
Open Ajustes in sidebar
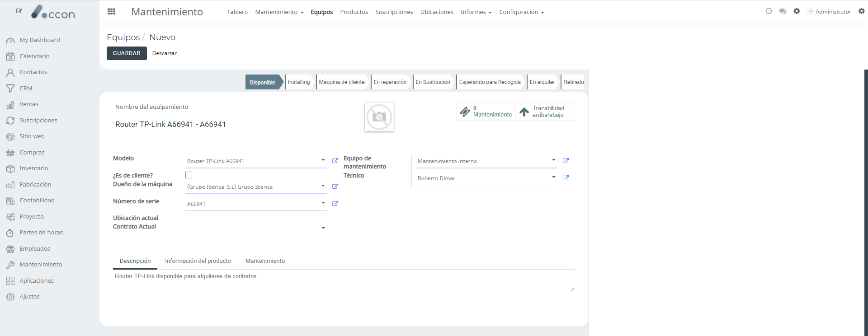click(29, 297)
